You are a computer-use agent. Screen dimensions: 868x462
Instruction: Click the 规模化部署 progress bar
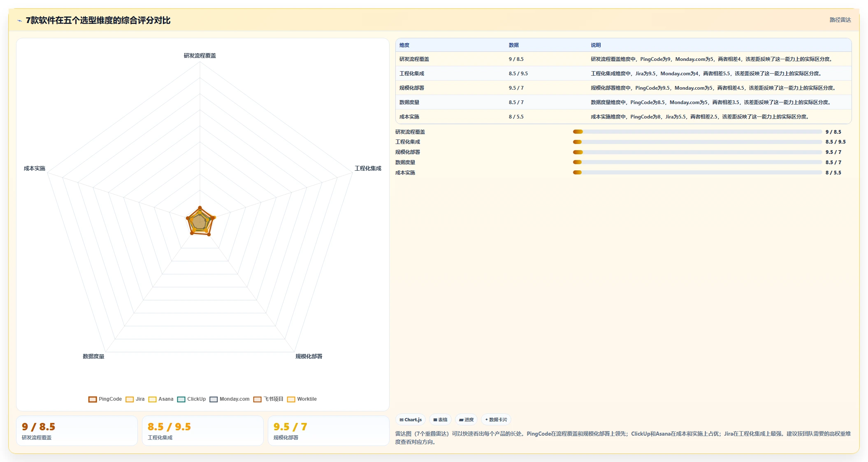(697, 152)
